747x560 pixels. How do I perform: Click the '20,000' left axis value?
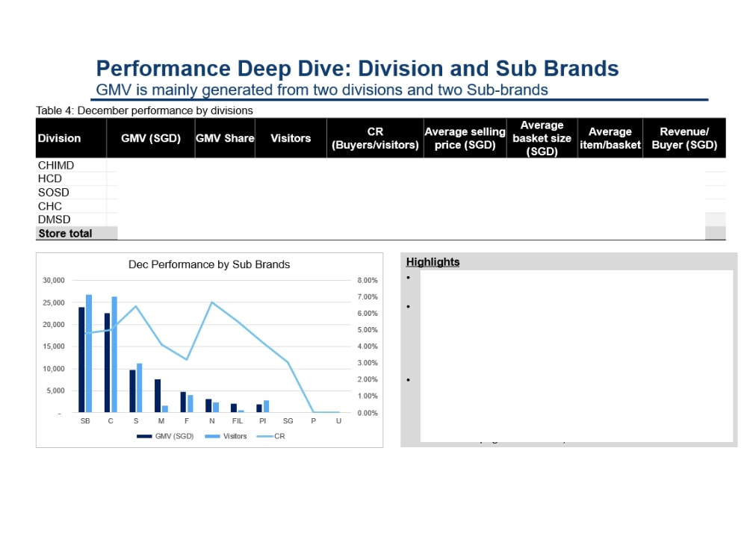tap(53, 325)
